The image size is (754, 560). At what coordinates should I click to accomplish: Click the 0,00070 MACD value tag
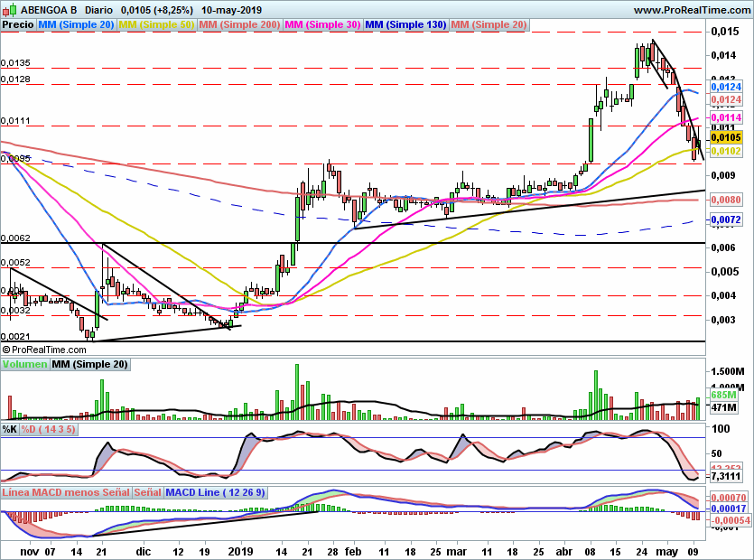pyautogui.click(x=729, y=498)
